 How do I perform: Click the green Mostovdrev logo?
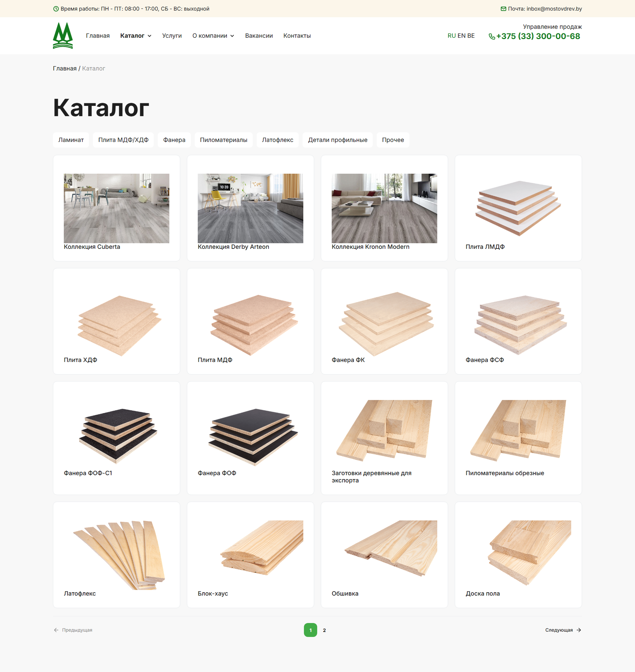tap(63, 35)
